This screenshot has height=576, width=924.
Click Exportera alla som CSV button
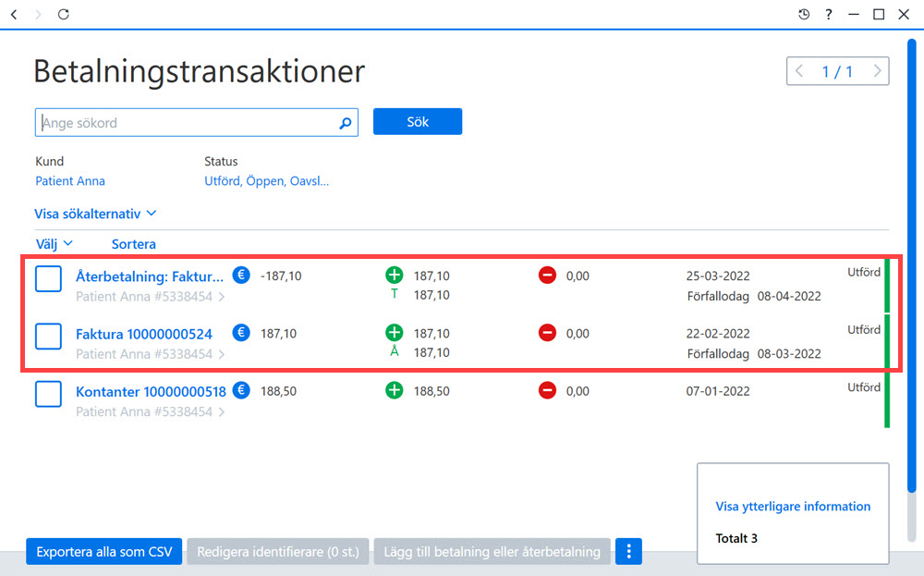coord(103,551)
